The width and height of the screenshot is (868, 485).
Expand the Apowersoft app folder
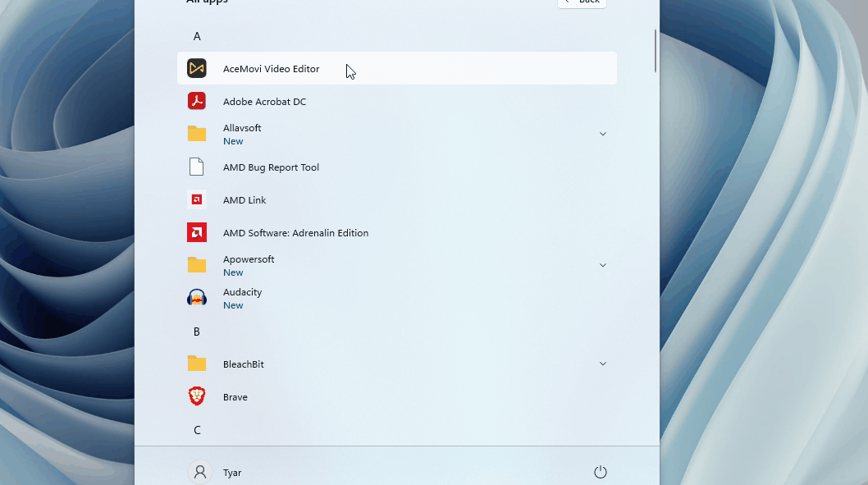[x=603, y=265]
